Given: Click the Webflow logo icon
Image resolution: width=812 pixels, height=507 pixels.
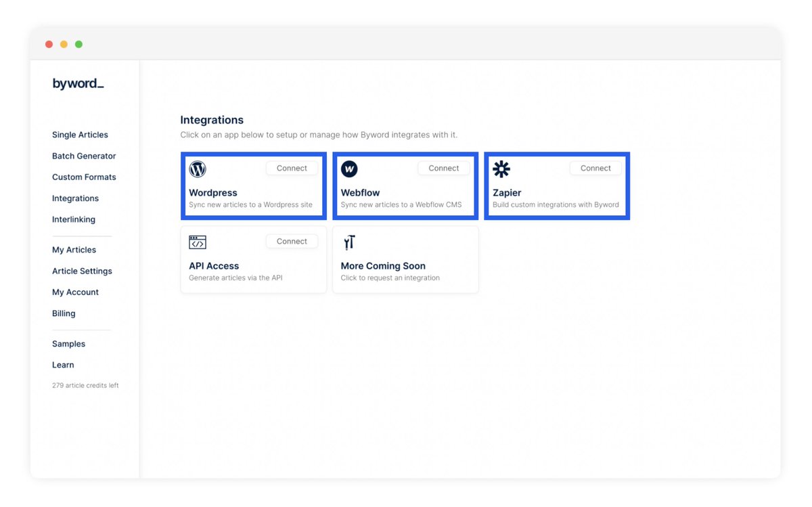Looking at the screenshot, I should click(x=349, y=169).
